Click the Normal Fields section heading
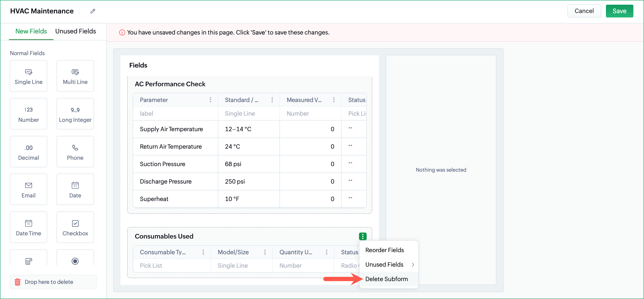Image resolution: width=644 pixels, height=299 pixels. (27, 53)
